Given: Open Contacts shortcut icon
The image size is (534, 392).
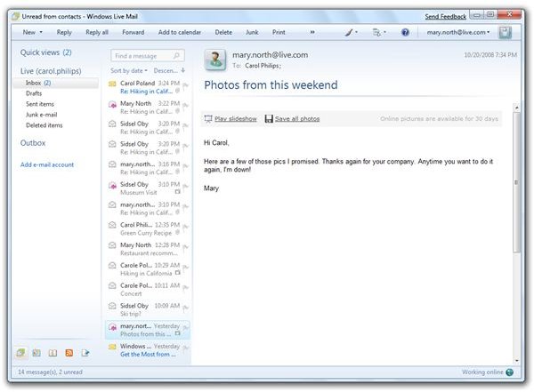Looking at the screenshot, I should (x=53, y=353).
